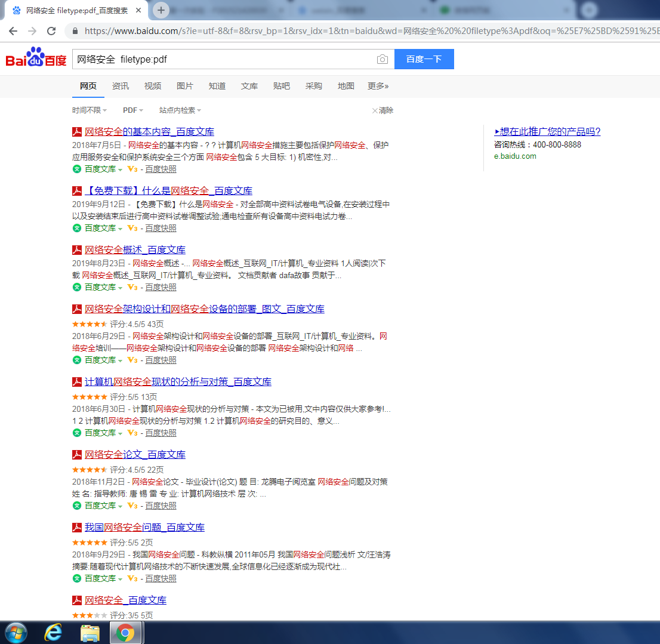Viewport: 660px width, 644px height.
Task: Open File Explorer from taskbar
Action: pos(90,633)
